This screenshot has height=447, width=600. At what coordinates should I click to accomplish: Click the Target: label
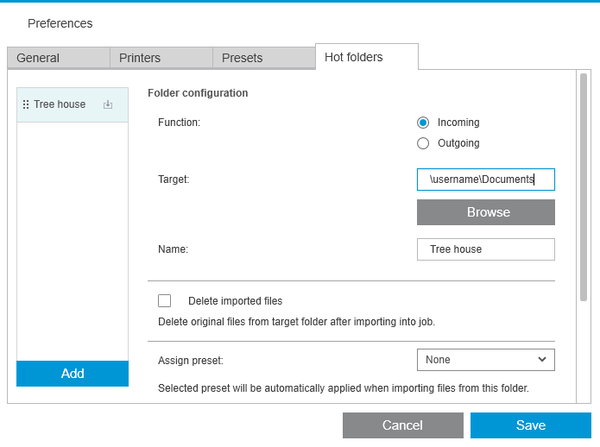pos(174,179)
